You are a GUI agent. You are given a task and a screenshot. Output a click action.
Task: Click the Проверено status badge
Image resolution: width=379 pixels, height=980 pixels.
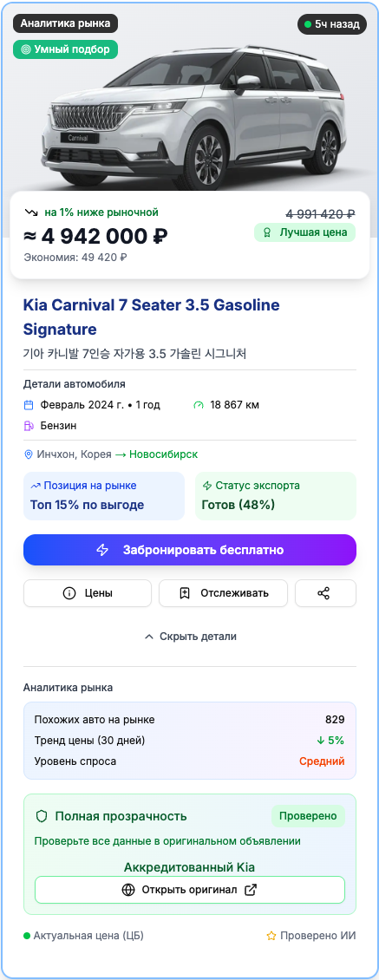coord(308,816)
